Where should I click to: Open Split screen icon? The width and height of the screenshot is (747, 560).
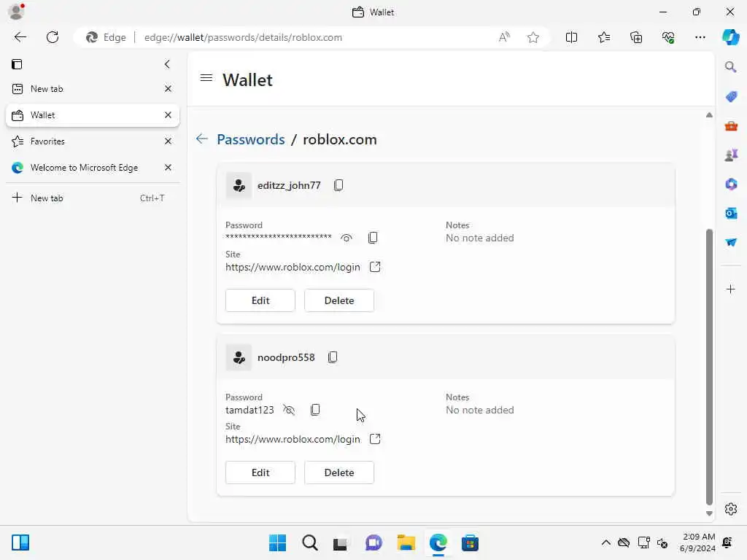(571, 37)
